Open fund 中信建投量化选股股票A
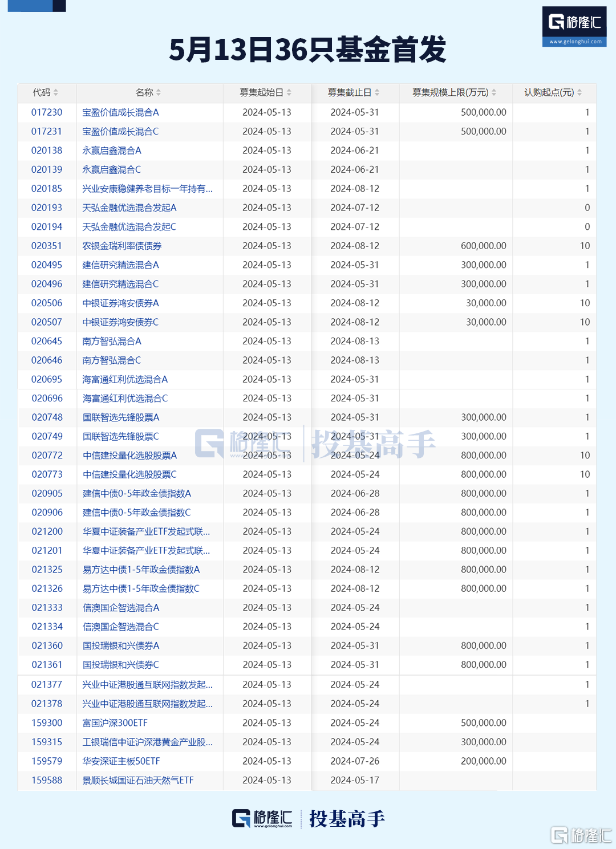The image size is (616, 849). [130, 456]
